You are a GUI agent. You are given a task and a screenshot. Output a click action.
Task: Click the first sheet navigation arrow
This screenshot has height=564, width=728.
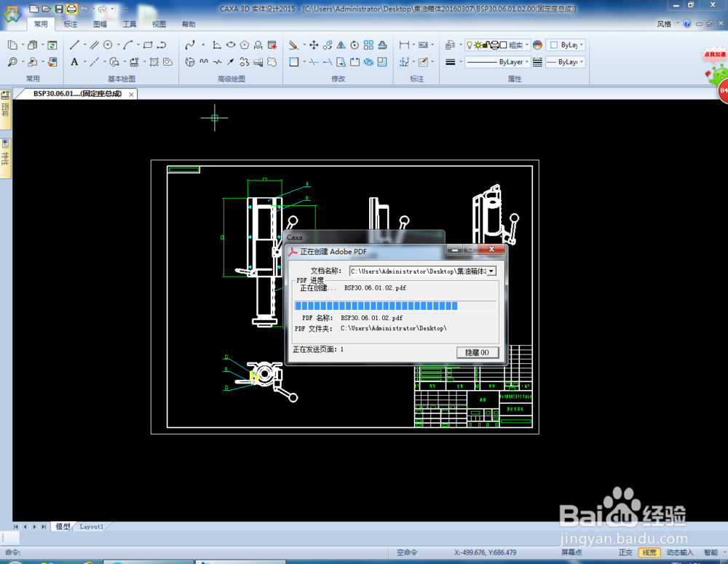click(16, 526)
